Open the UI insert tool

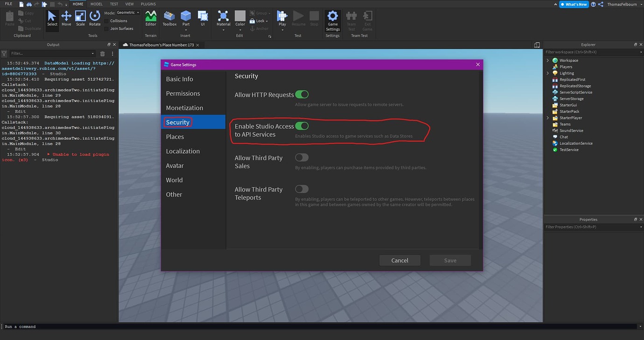pyautogui.click(x=203, y=19)
